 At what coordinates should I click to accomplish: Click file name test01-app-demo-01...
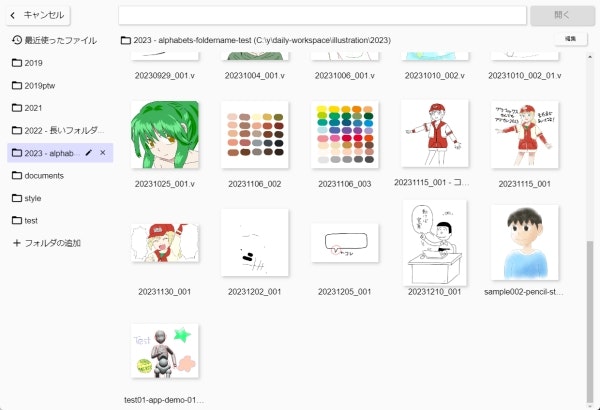coord(164,400)
